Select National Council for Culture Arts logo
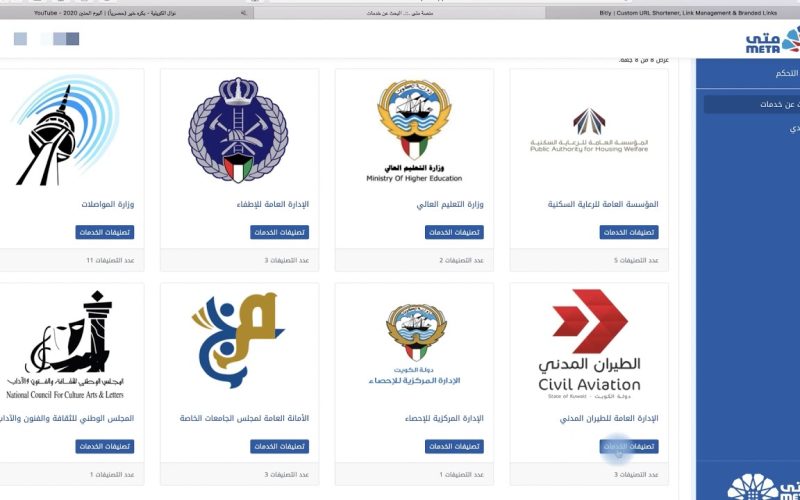 point(65,345)
